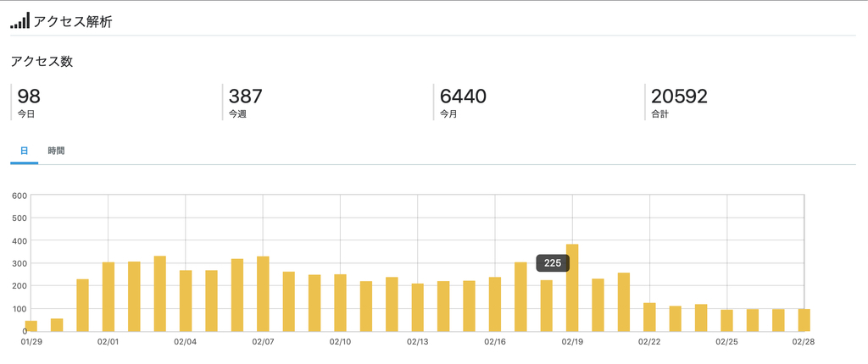
Task: Click this month's count 6440
Action: 463,97
